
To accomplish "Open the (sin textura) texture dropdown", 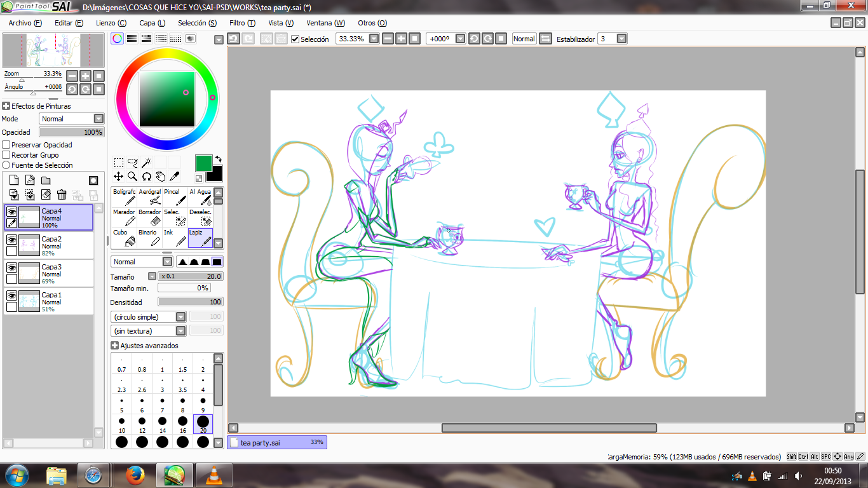I will [148, 330].
